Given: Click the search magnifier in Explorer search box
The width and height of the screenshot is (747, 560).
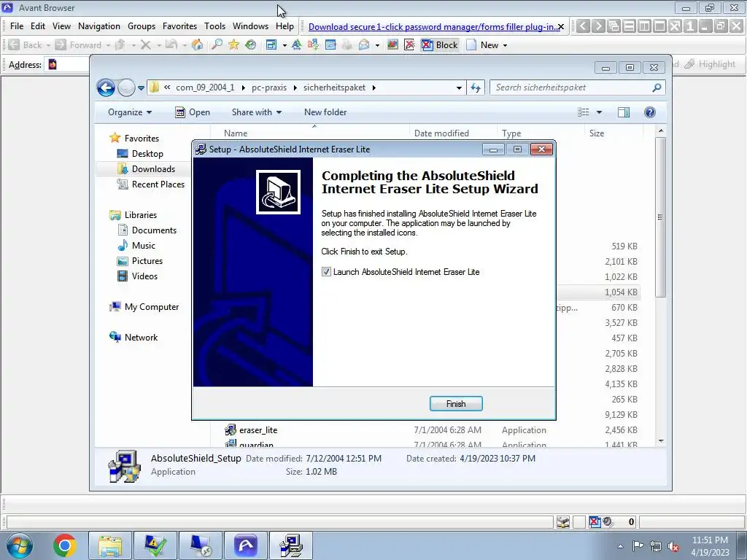Looking at the screenshot, I should (657, 87).
